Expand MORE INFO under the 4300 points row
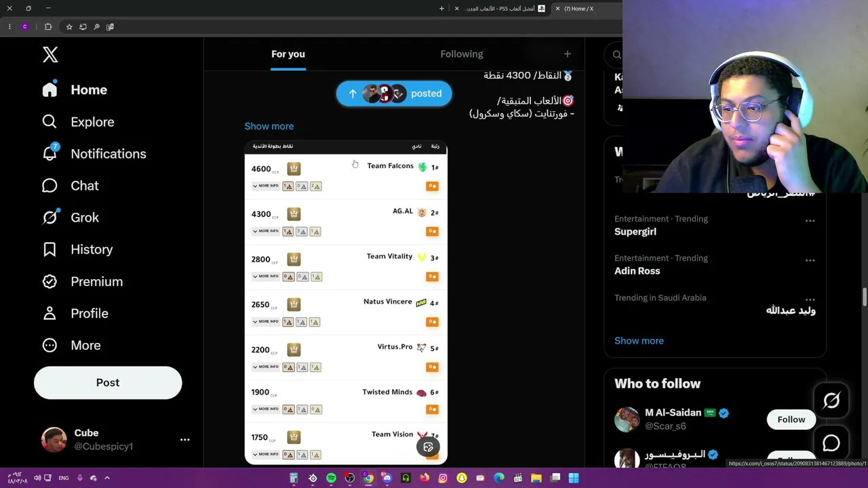 pyautogui.click(x=265, y=231)
